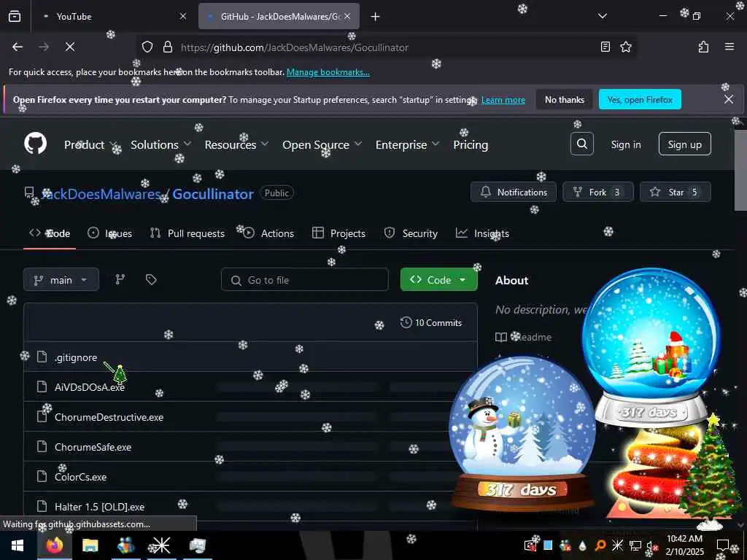The width and height of the screenshot is (747, 560).
Task: Click the Sign up button
Action: pos(684,144)
